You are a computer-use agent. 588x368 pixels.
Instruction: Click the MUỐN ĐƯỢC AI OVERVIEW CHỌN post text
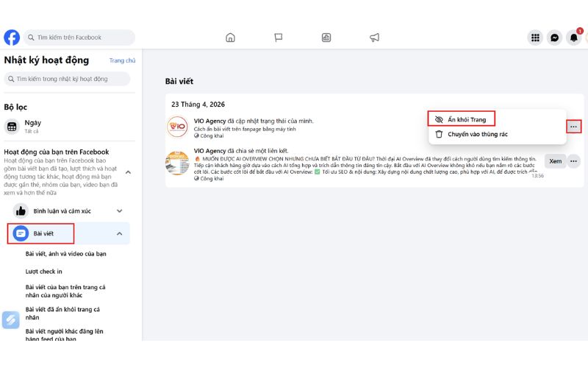(x=365, y=165)
